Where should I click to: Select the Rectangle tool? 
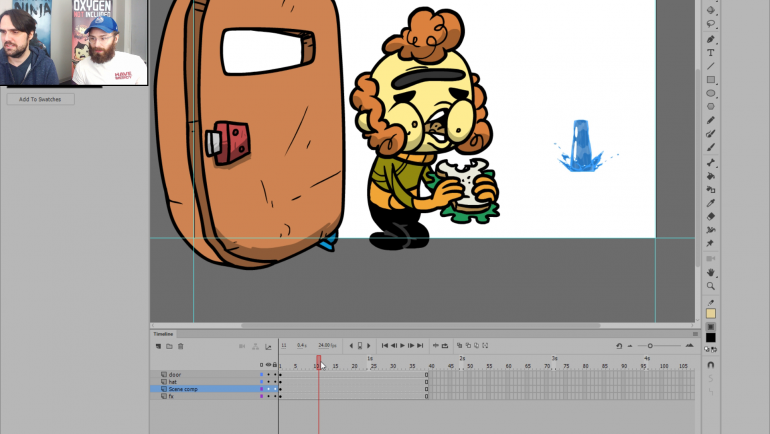pos(711,80)
